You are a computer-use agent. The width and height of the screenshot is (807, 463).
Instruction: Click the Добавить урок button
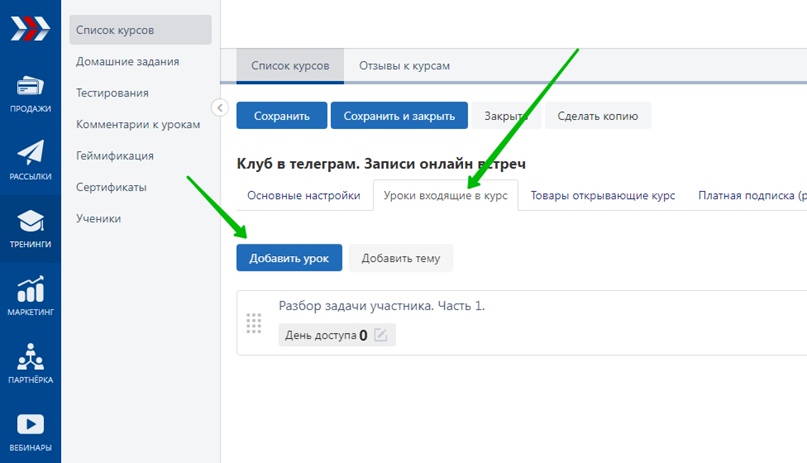(289, 258)
